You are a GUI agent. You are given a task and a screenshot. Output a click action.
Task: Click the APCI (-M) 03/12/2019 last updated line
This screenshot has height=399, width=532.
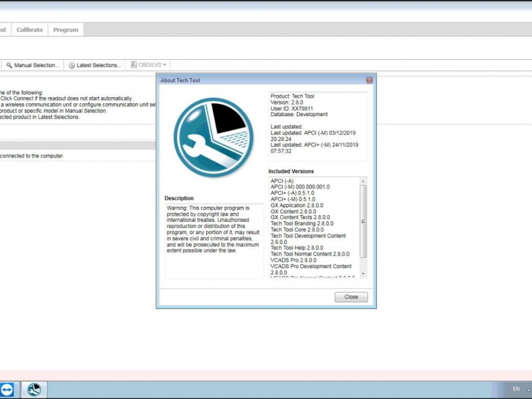tap(313, 135)
